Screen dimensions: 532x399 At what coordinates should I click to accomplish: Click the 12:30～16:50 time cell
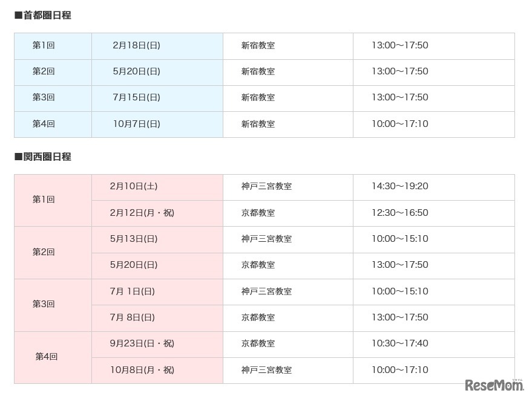pyautogui.click(x=399, y=213)
